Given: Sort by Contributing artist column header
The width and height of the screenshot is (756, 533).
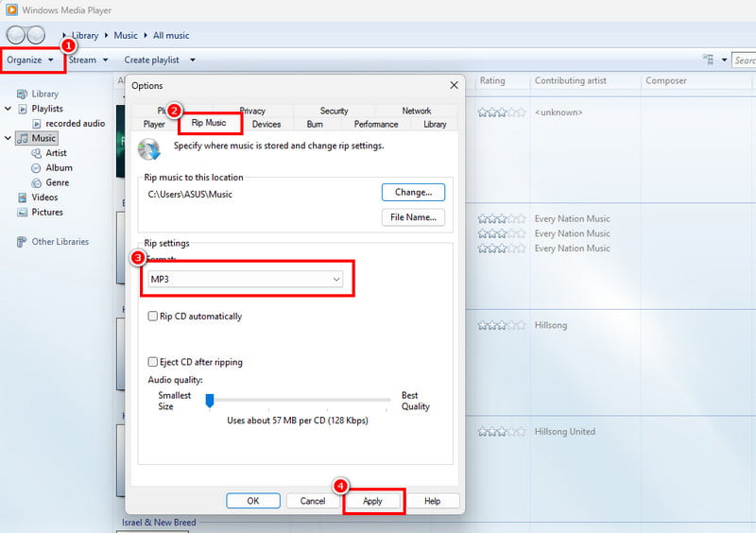Looking at the screenshot, I should 571,80.
